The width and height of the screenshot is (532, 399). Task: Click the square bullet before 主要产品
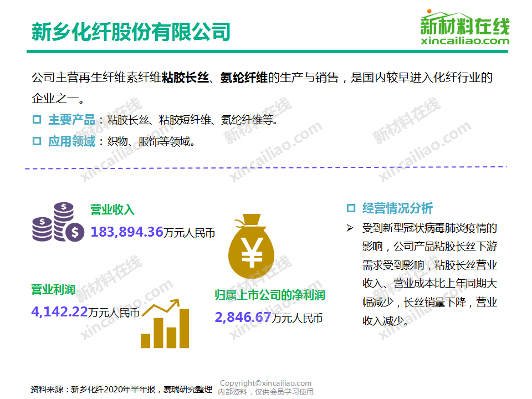coord(37,120)
